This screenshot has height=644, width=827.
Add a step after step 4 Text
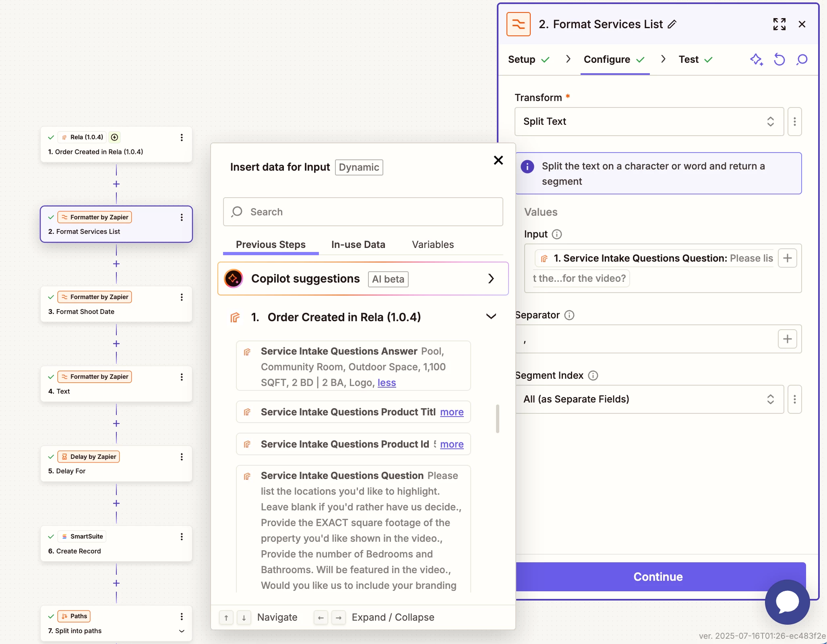[x=116, y=423]
